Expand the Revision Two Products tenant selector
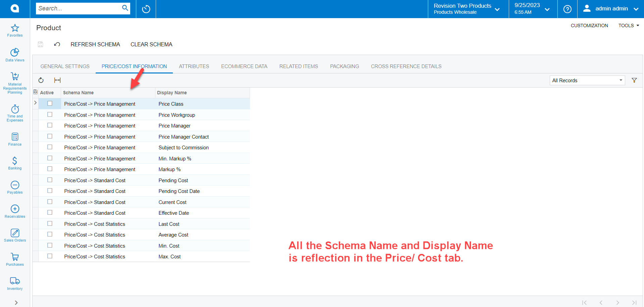Image resolution: width=644 pixels, height=307 pixels. pyautogui.click(x=497, y=9)
